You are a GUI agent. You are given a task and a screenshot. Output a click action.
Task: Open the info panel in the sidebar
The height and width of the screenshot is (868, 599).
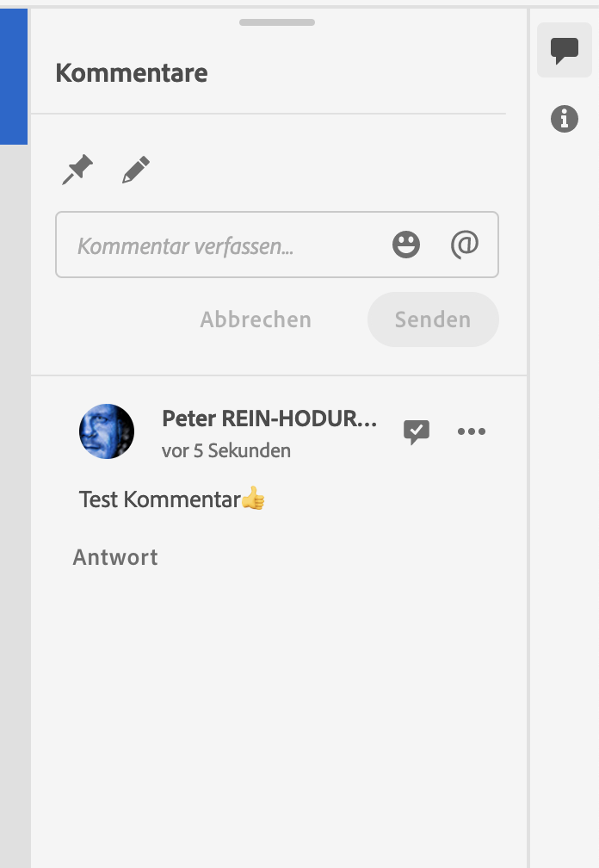pyautogui.click(x=565, y=119)
